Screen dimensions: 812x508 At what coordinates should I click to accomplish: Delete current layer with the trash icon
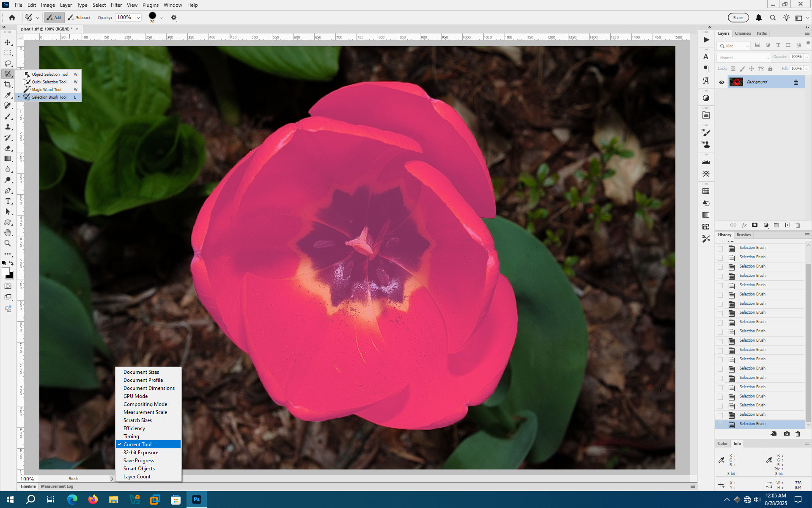click(x=798, y=225)
